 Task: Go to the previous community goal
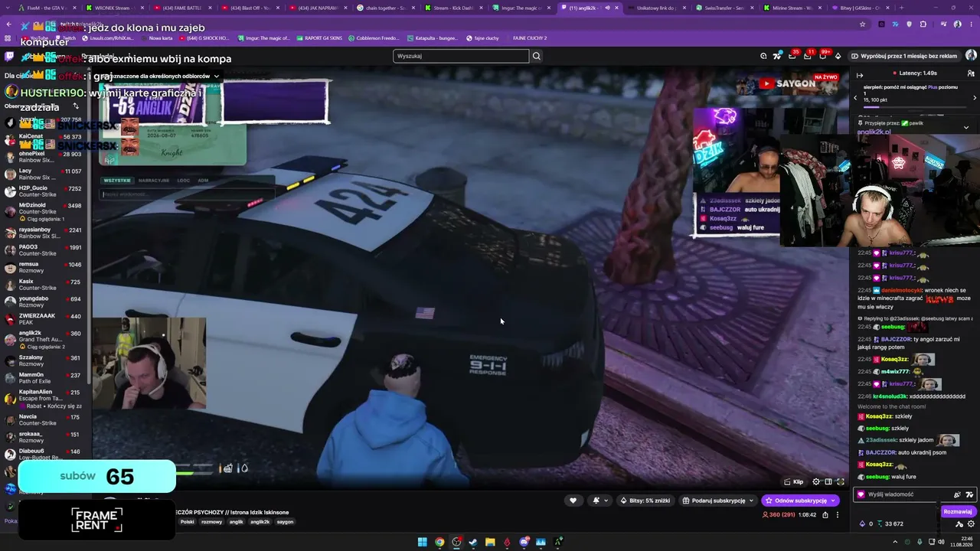pos(855,98)
